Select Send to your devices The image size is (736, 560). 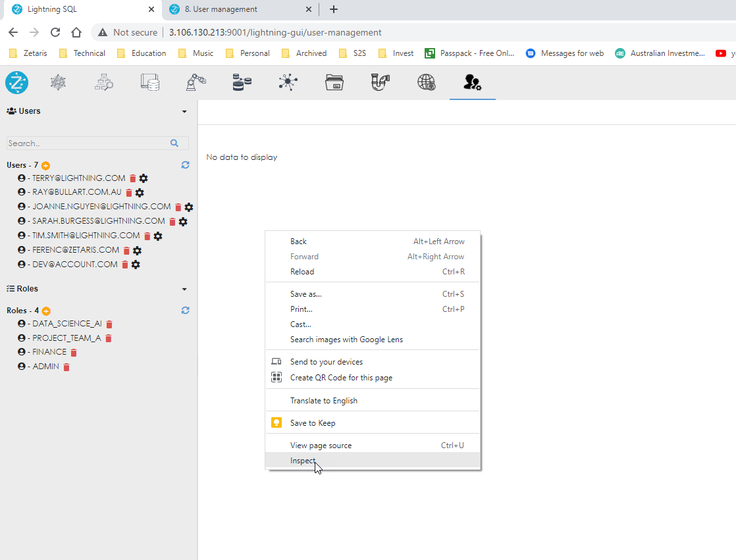click(x=373, y=362)
